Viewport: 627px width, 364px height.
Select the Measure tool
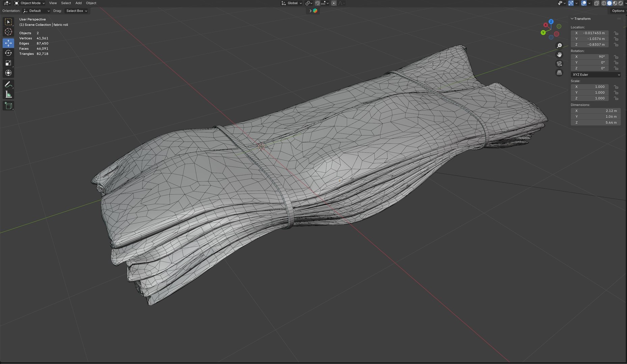tap(8, 95)
